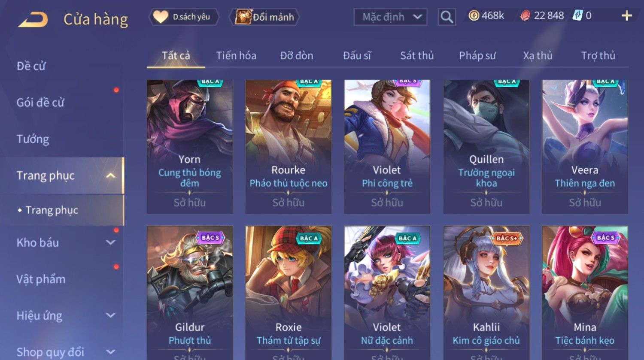Open Tướng in the sidebar
This screenshot has width=644, height=360.
[33, 139]
